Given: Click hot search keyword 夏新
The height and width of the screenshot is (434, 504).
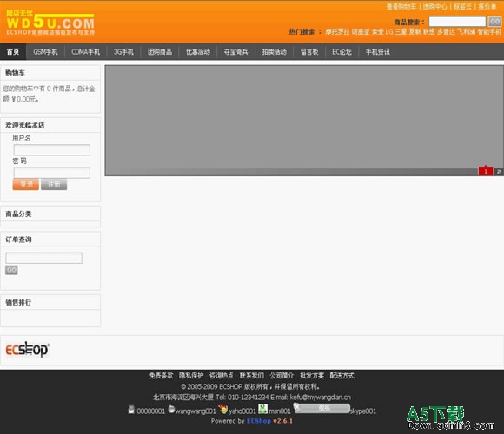Looking at the screenshot, I should (x=414, y=32).
